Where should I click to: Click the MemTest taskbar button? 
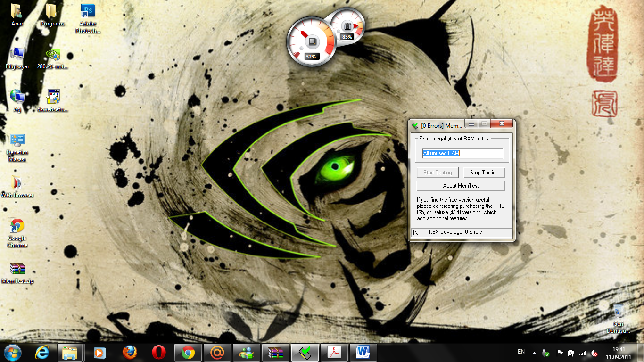305,353
